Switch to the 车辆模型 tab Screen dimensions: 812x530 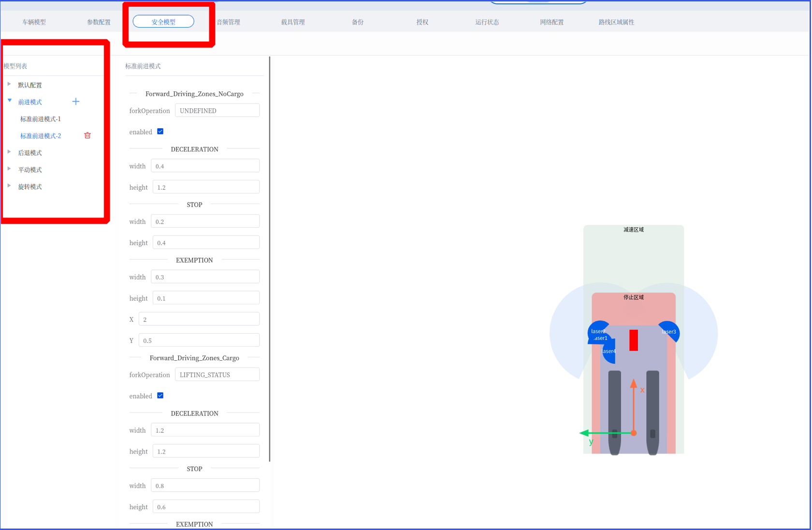pos(34,22)
